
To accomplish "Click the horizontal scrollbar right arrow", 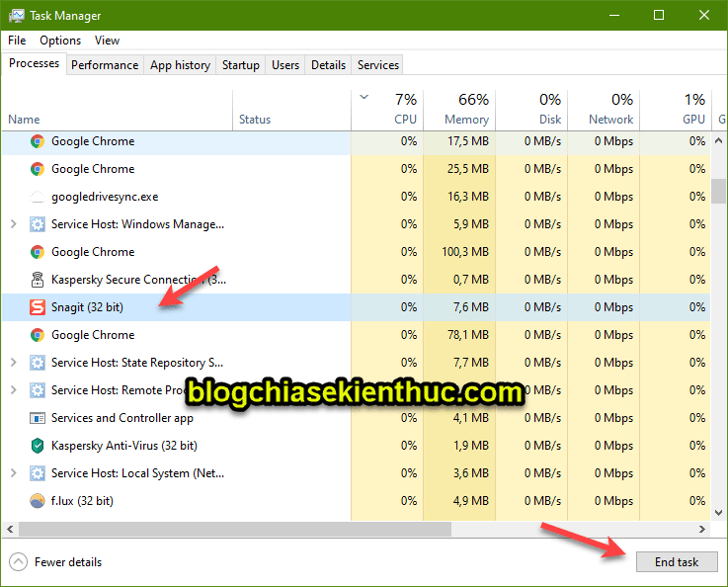I will 702,529.
